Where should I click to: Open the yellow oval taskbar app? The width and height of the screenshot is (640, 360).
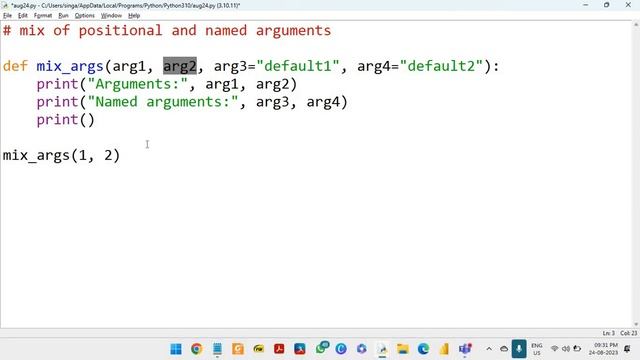259,349
